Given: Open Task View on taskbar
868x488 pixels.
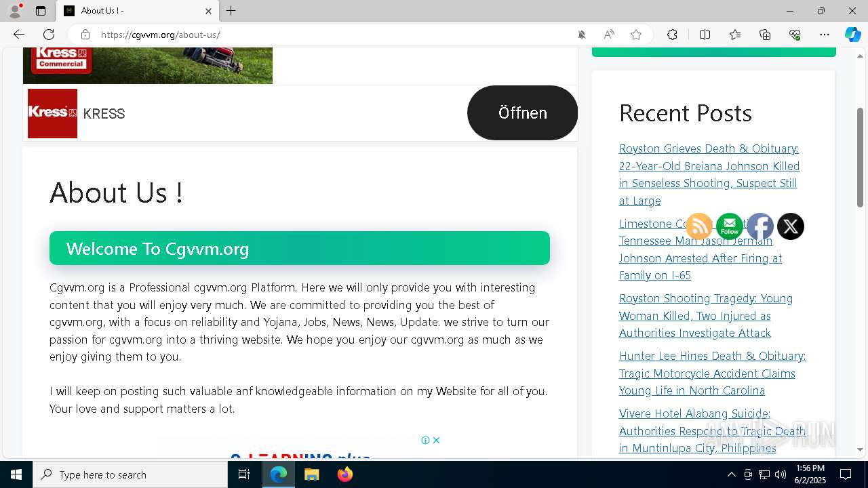Looking at the screenshot, I should coord(244,474).
